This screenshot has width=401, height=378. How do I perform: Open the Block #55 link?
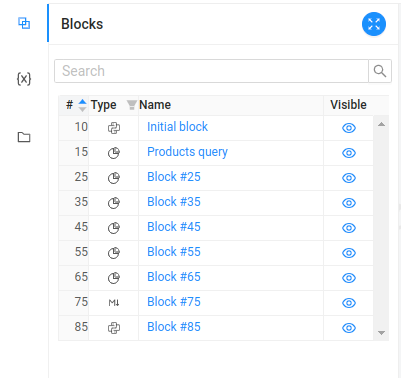(174, 252)
